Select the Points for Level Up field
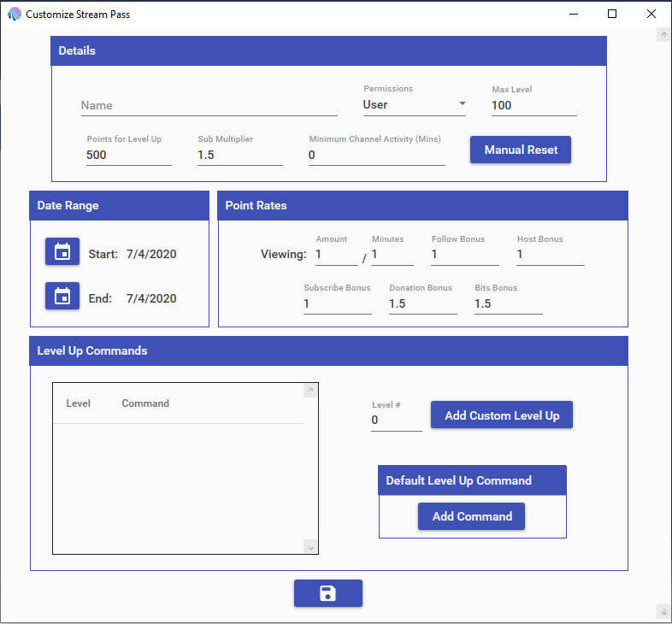The image size is (672, 624). click(128, 155)
